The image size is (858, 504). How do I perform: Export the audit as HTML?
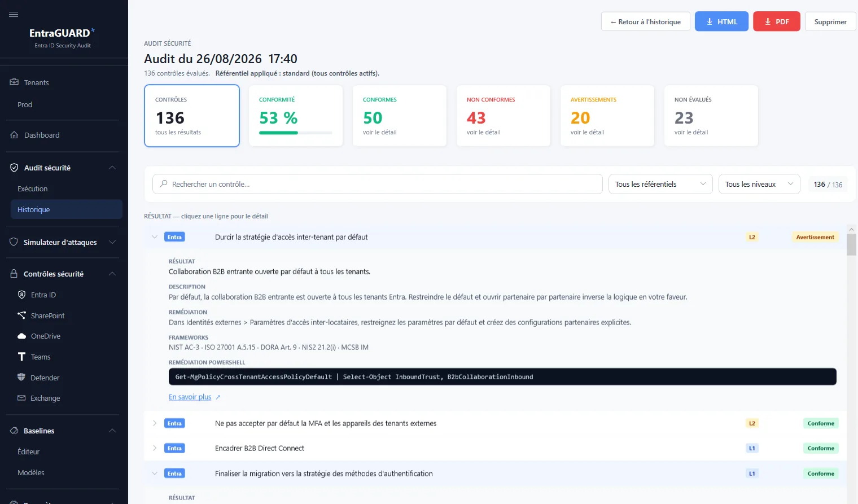(x=721, y=21)
